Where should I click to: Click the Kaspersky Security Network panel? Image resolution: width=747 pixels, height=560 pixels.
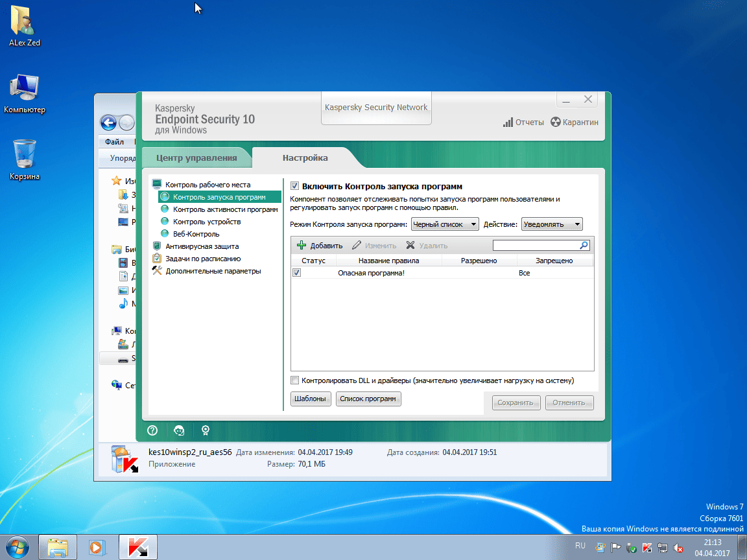point(376,108)
